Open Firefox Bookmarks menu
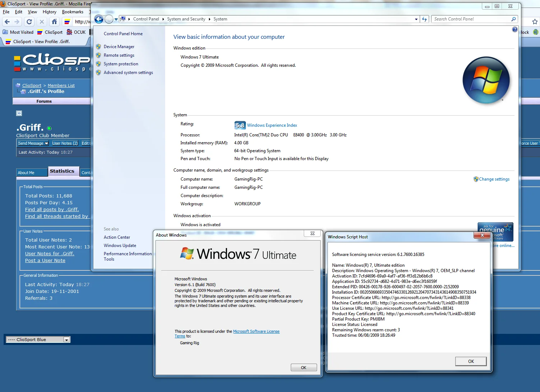The height and width of the screenshot is (392, 540). [73, 12]
